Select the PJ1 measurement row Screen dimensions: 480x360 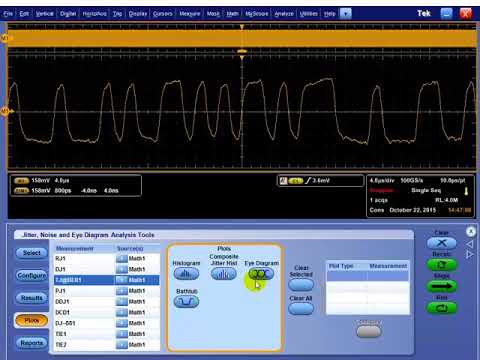pos(107,291)
